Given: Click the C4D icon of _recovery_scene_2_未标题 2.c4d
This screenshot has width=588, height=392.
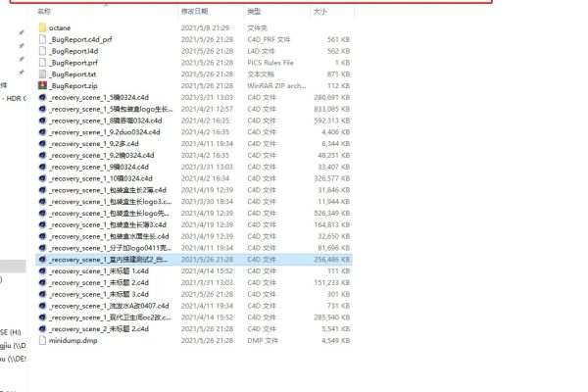Looking at the screenshot, I should (43, 328).
